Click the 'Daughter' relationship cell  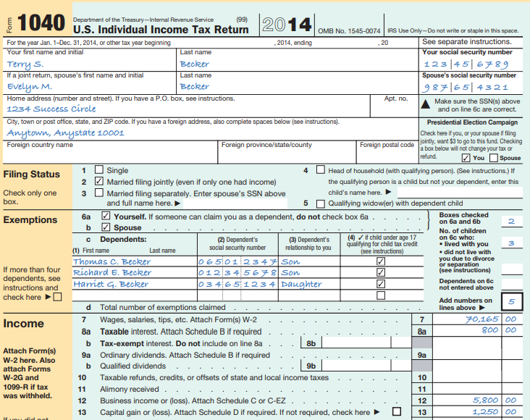(309, 284)
